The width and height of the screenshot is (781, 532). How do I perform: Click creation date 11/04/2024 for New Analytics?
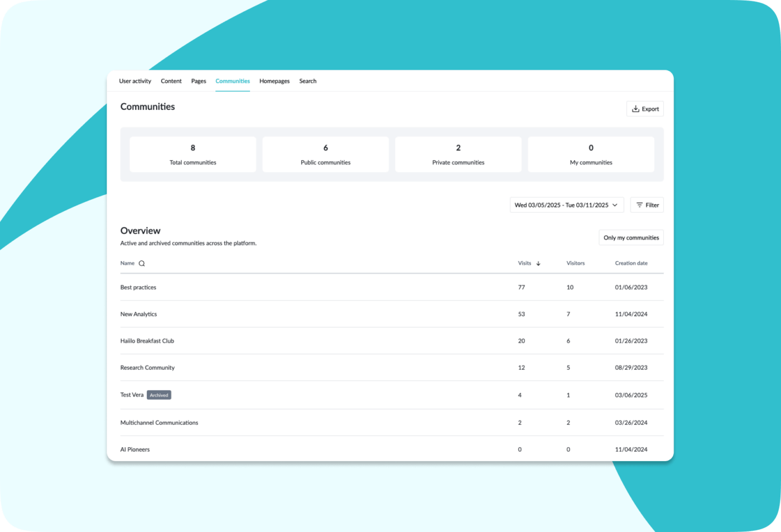[x=631, y=315]
